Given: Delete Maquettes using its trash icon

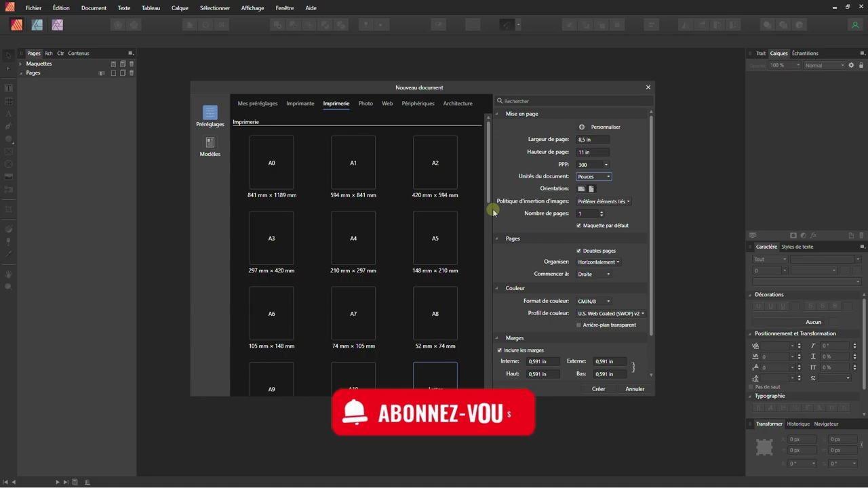Looking at the screenshot, I should click(x=132, y=64).
